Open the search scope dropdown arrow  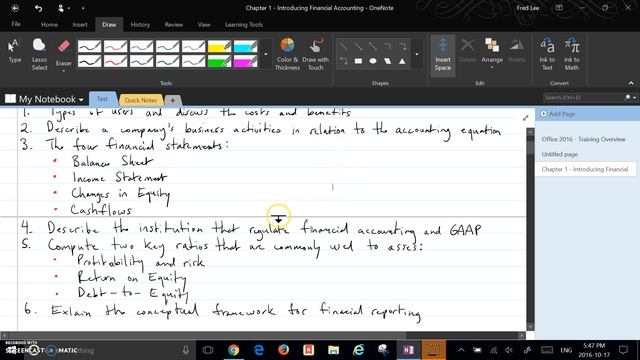click(x=634, y=98)
